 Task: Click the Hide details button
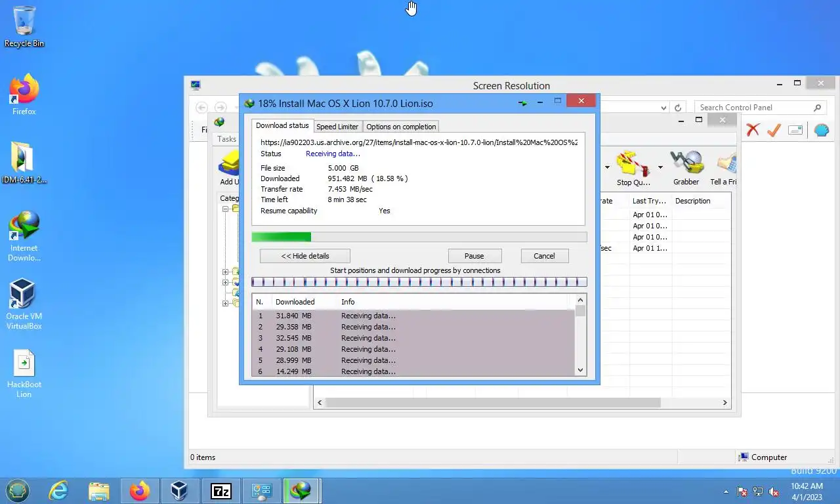(305, 256)
